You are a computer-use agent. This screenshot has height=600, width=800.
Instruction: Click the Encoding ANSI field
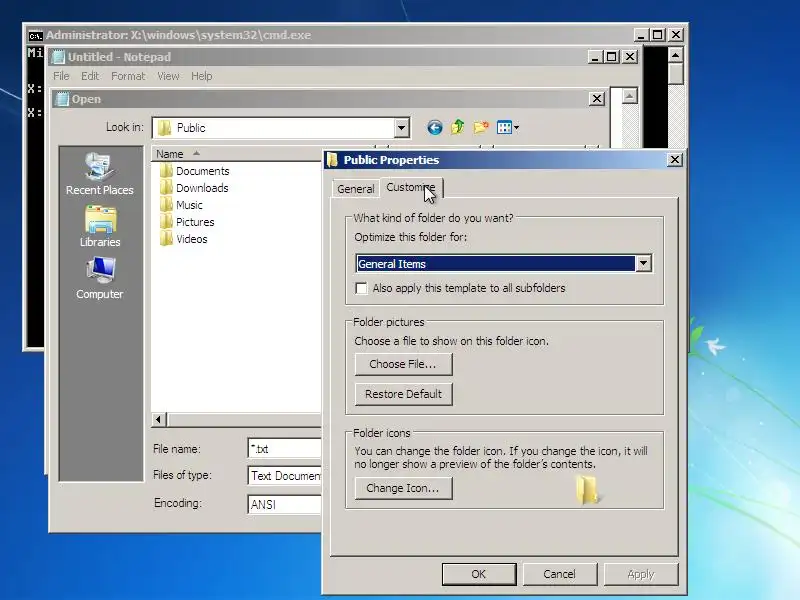(x=285, y=504)
